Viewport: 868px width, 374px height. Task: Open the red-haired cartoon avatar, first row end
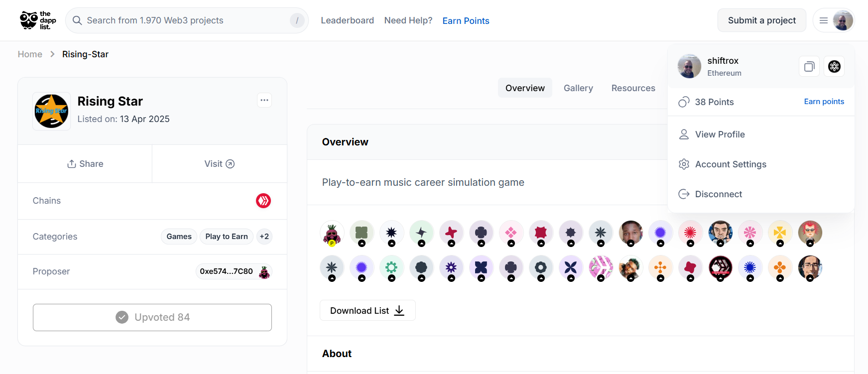[x=810, y=233]
